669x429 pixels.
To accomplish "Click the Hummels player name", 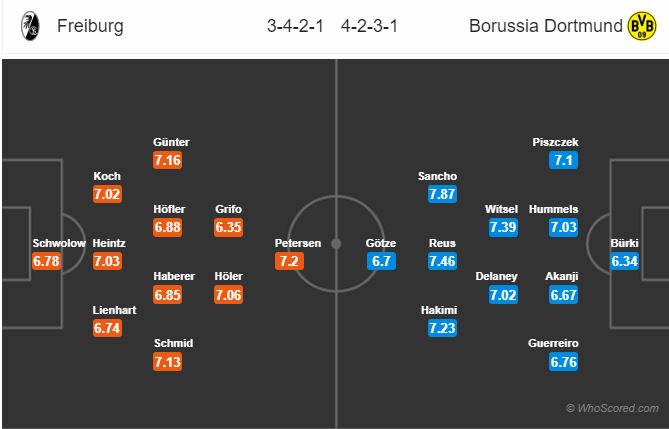I will click(553, 209).
